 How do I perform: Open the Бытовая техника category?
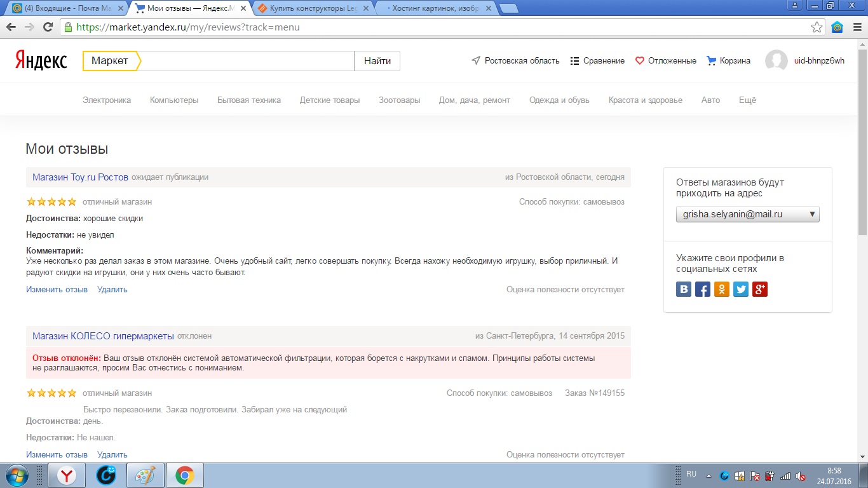pyautogui.click(x=249, y=100)
